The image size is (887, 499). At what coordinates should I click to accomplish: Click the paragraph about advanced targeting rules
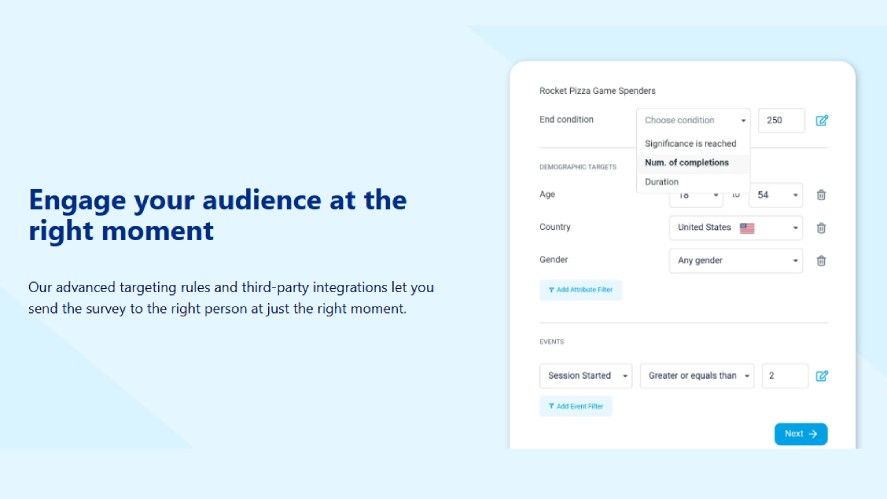231,298
